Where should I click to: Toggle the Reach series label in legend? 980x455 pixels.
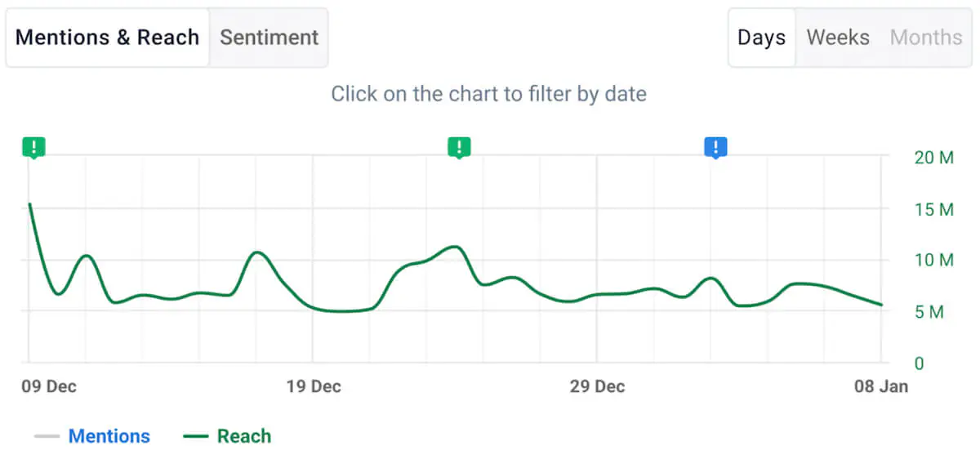pyautogui.click(x=244, y=436)
